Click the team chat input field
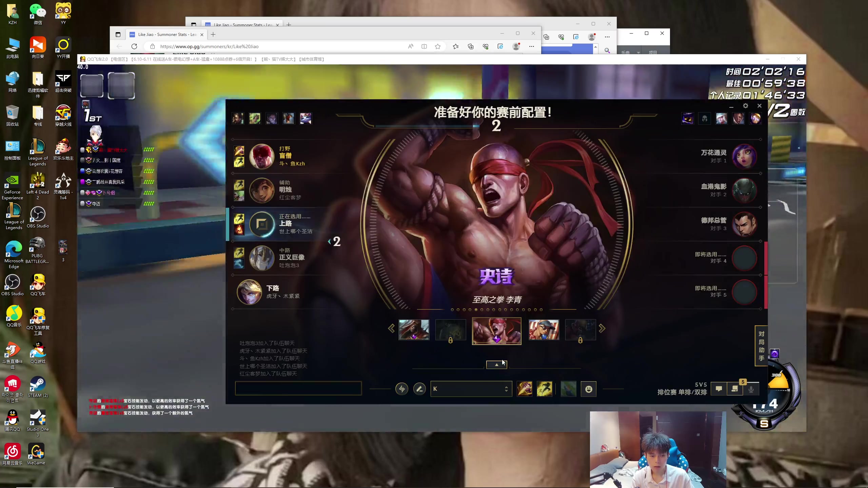Screen dimensions: 868x488 pyautogui.click(x=298, y=388)
